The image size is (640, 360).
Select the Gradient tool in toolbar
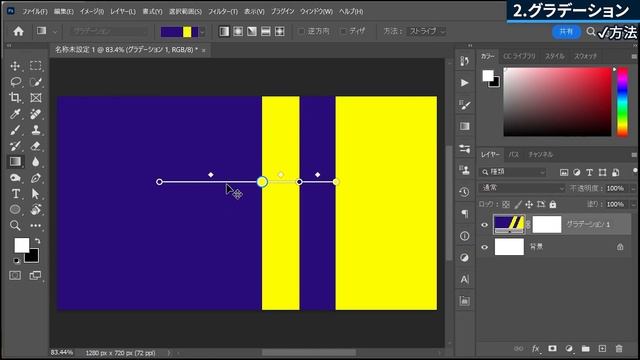click(x=15, y=162)
